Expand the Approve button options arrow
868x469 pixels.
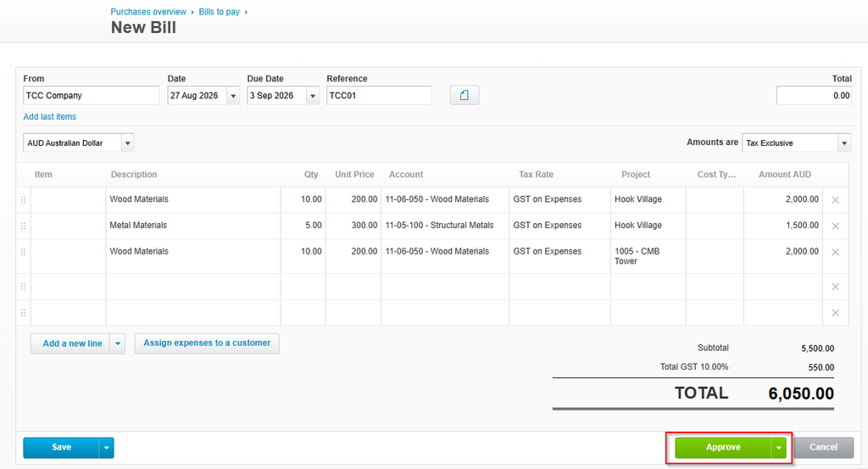[779, 448]
